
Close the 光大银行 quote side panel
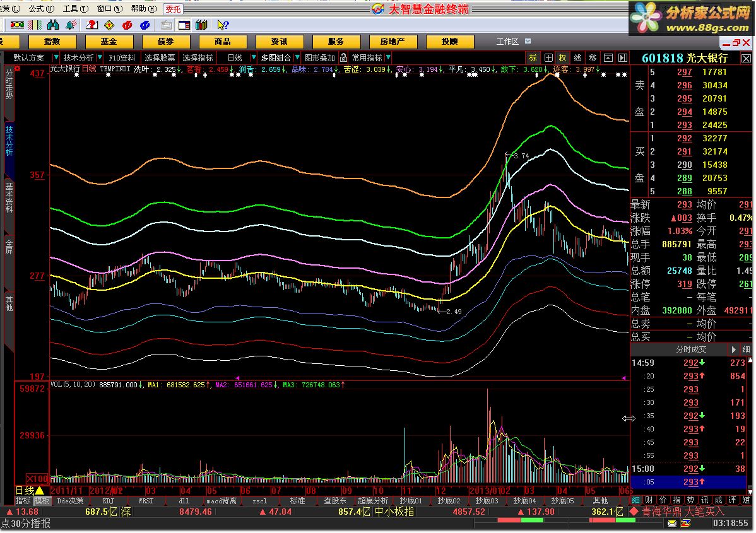[x=746, y=58]
